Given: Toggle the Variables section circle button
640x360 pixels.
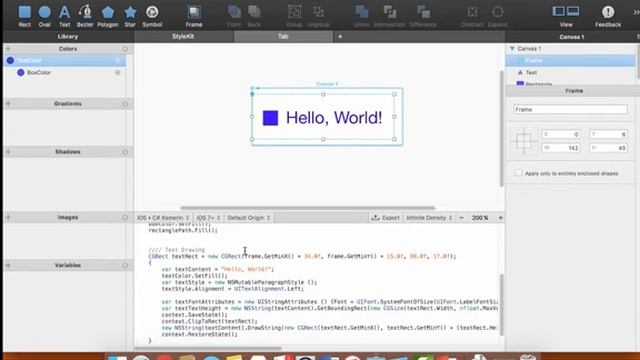Looking at the screenshot, I should point(125,265).
